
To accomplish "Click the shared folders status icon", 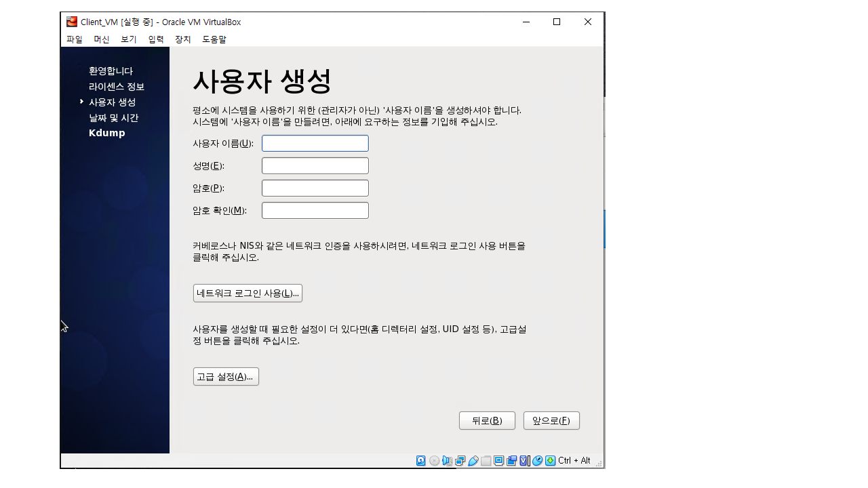I will pos(486,461).
